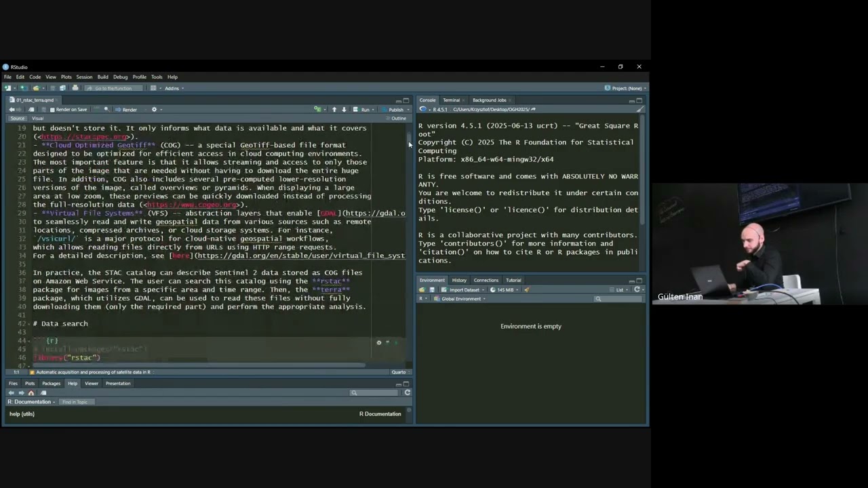Clear console with the broom icon
868x488 pixels.
[639, 109]
